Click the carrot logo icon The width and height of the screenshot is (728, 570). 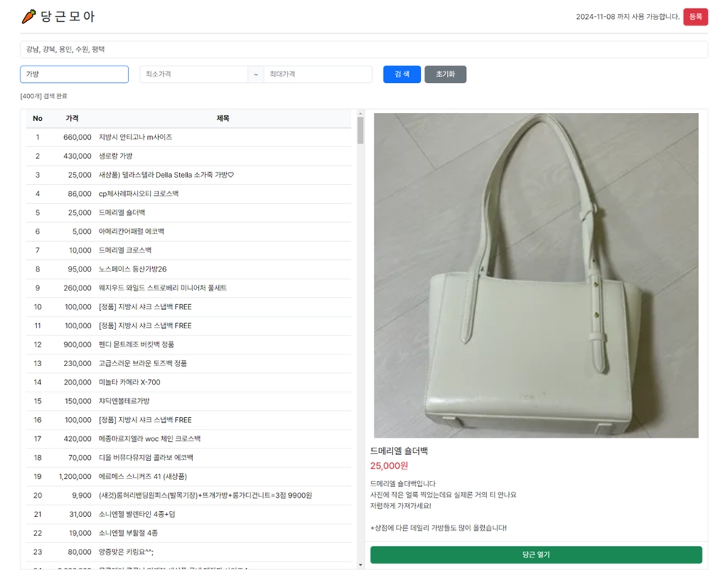coord(29,17)
